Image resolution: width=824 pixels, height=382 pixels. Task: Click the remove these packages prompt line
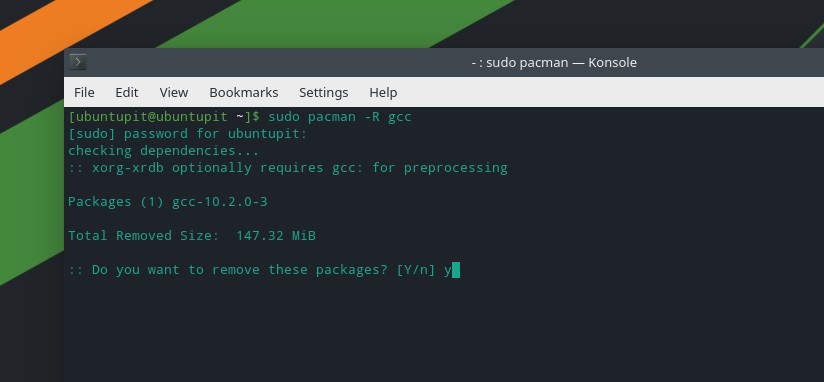[x=260, y=270]
